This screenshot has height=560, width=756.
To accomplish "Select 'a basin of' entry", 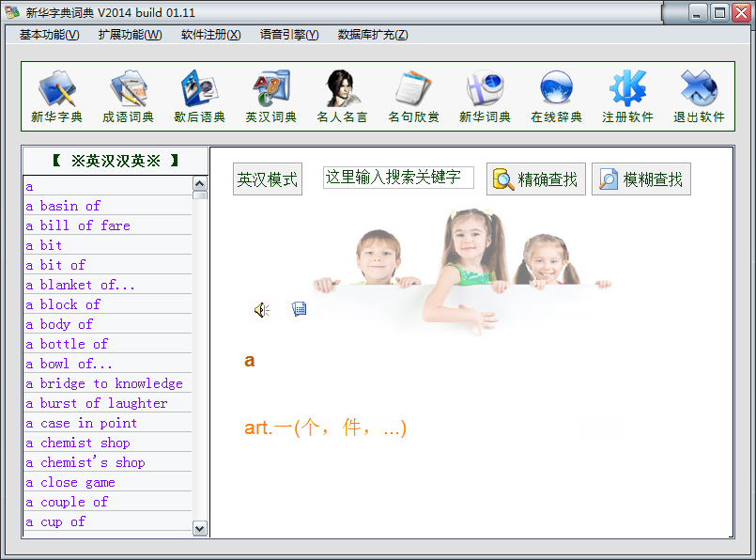I will click(x=107, y=206).
